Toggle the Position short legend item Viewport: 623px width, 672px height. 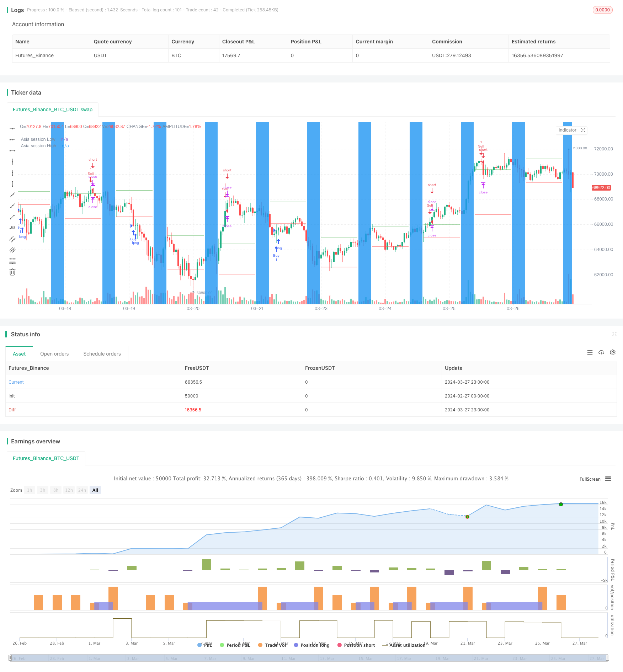point(356,645)
